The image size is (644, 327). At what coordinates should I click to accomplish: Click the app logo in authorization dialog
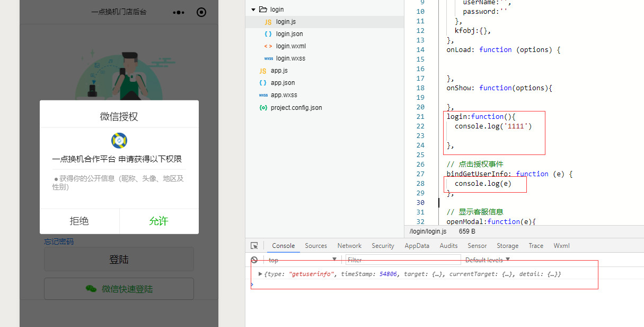pos(119,141)
